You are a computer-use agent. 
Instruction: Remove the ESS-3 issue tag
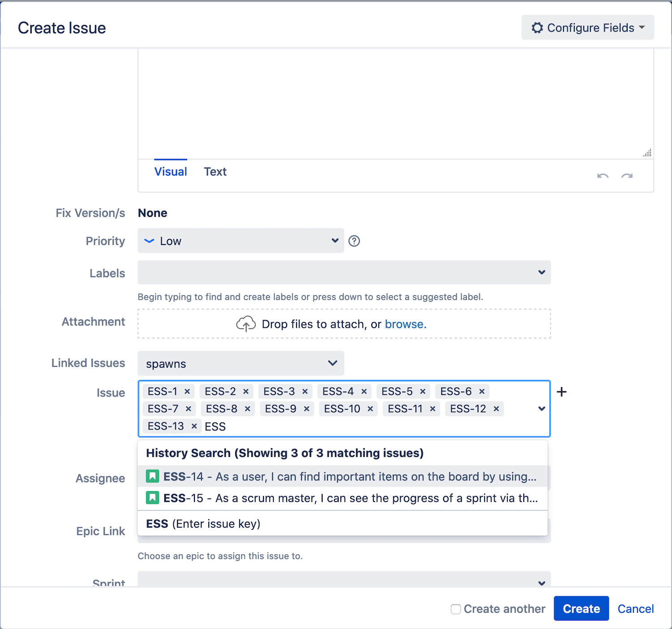tap(305, 392)
